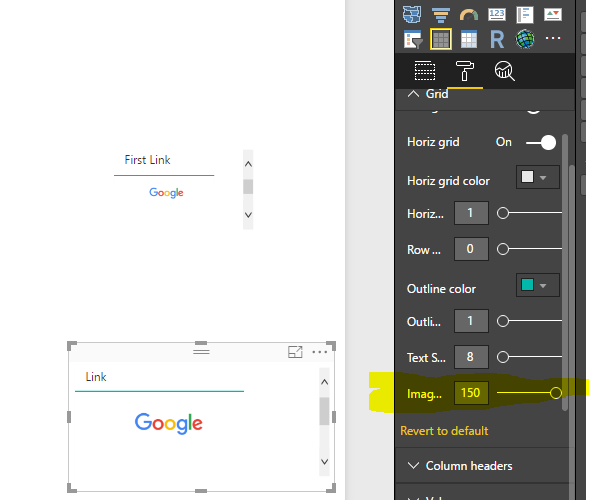590x500 pixels.
Task: Click the Text Size slider handle
Action: pyautogui.click(x=503, y=357)
